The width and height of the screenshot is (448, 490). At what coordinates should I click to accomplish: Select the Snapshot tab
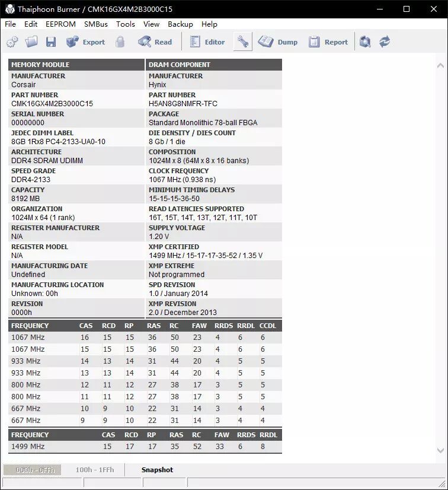157,470
